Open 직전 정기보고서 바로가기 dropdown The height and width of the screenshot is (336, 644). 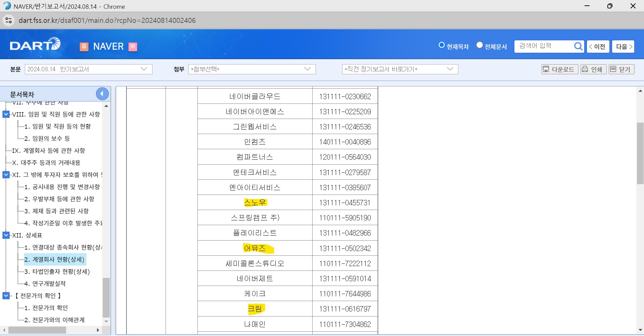click(x=400, y=69)
